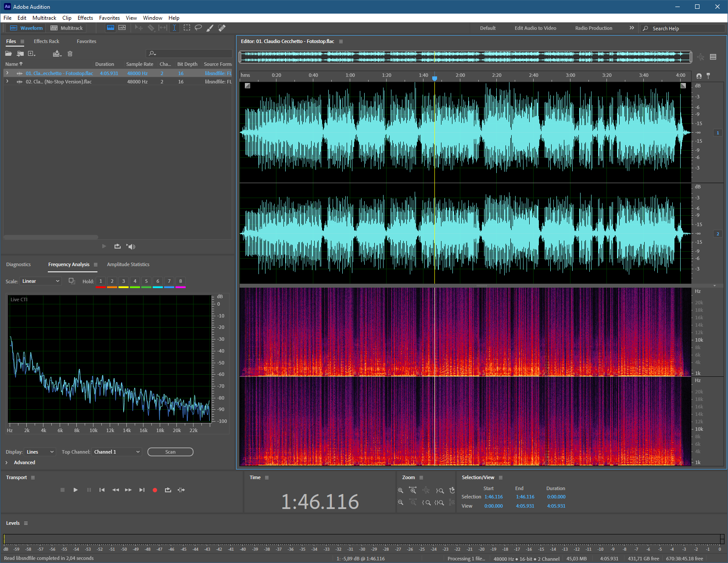
Task: Click the Rewind button
Action: point(115,490)
